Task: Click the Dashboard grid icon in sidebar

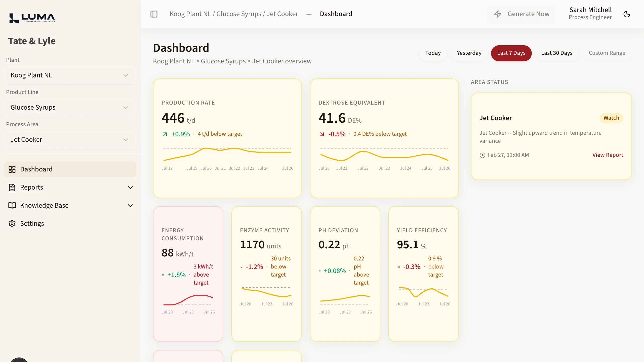Action: point(12,169)
